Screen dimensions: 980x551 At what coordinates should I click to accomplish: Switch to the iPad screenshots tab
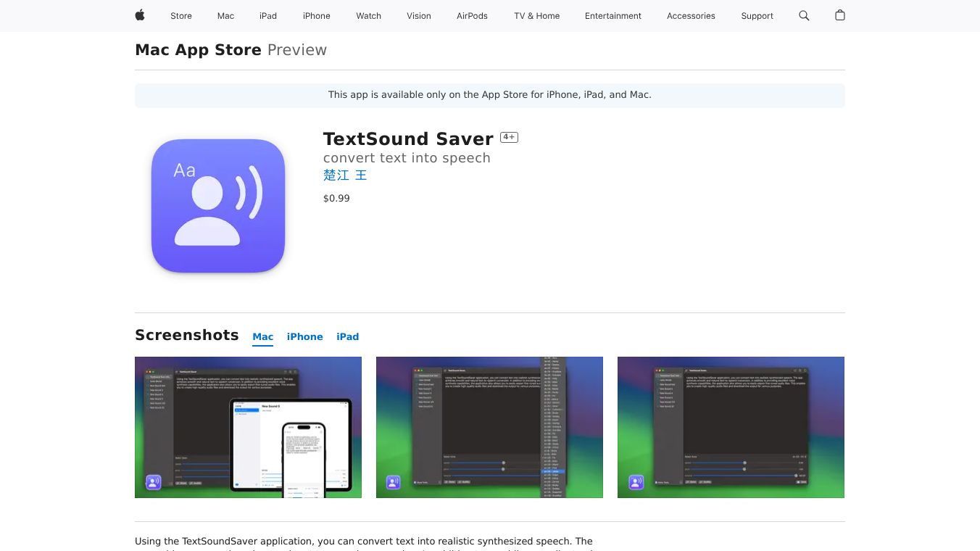click(x=348, y=337)
